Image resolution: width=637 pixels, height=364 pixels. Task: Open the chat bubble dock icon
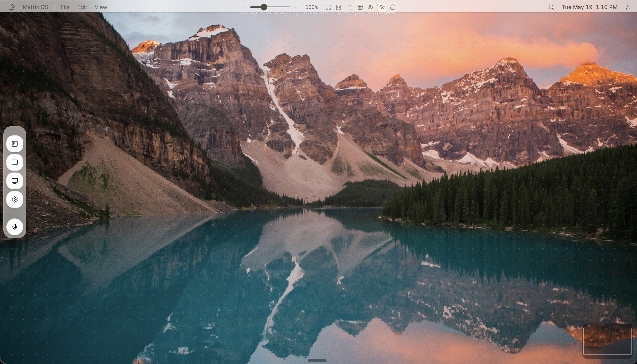tap(15, 163)
